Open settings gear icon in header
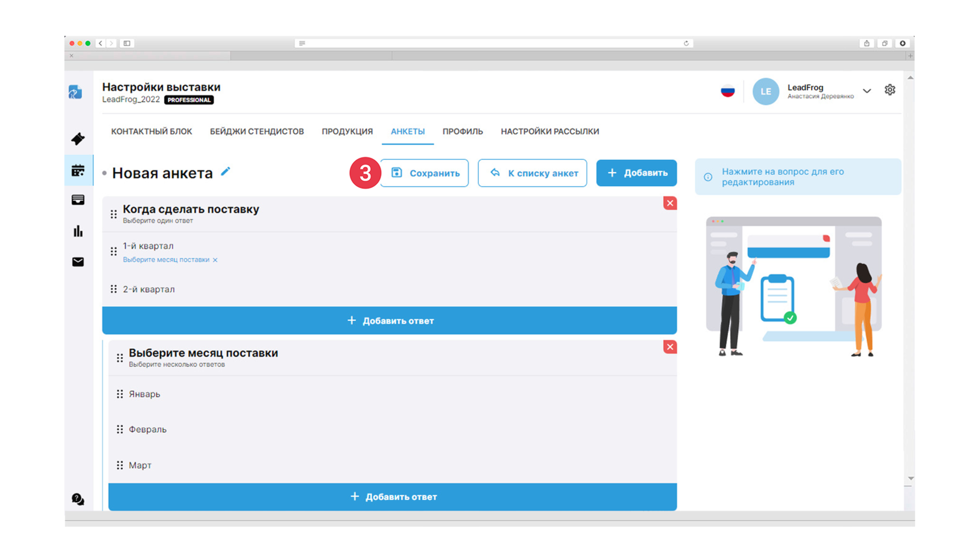This screenshot has height=560, width=980. point(890,90)
